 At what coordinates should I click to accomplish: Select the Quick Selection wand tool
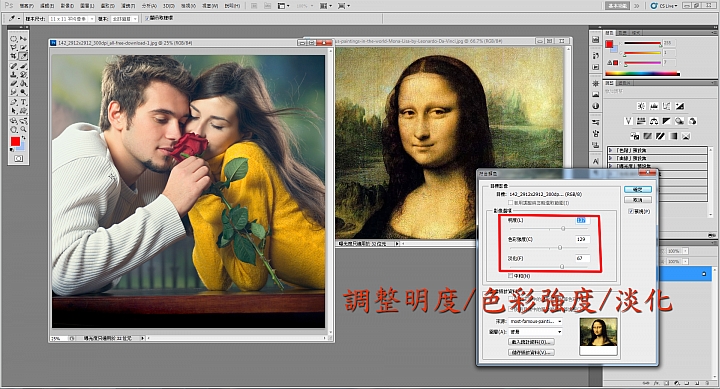point(23,47)
